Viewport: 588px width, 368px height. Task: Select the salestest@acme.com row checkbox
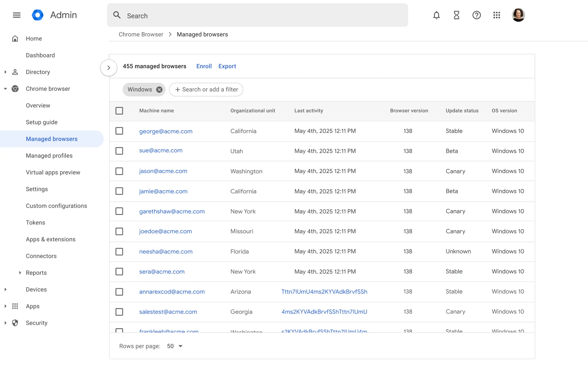pos(119,312)
